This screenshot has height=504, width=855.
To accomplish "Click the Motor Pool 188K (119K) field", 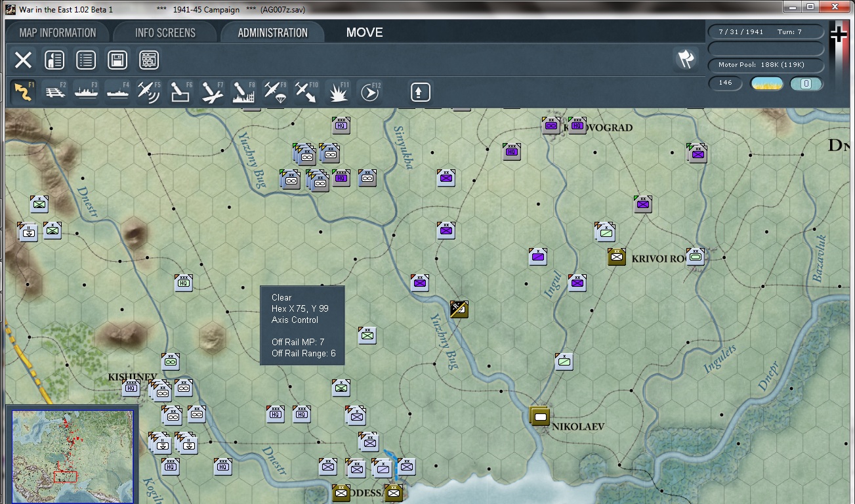I will pyautogui.click(x=766, y=65).
